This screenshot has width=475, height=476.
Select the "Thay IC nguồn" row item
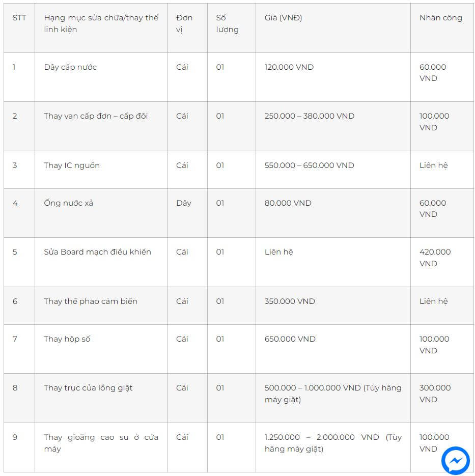click(x=72, y=165)
